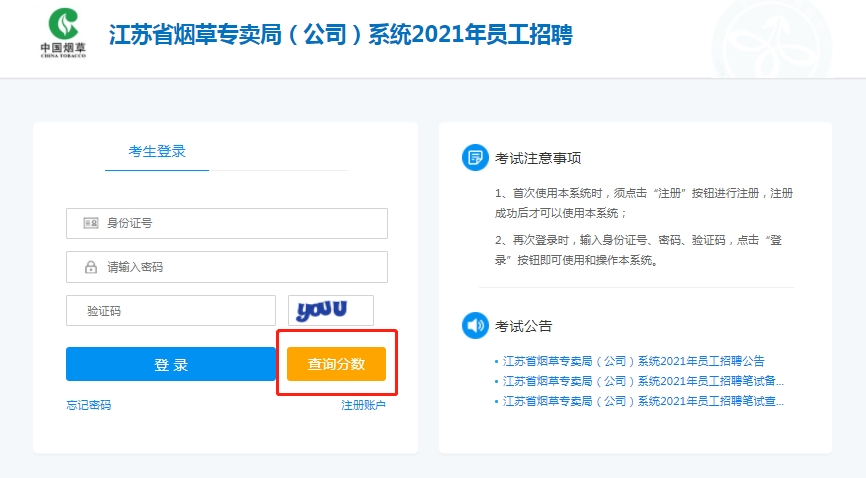Focus the 请输入密码 password field
This screenshot has height=478, width=866.
pyautogui.click(x=227, y=267)
